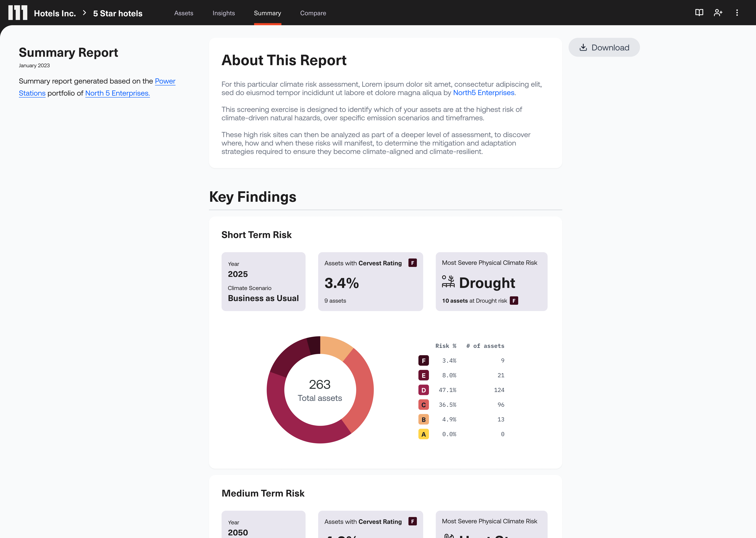Click the Cervest logo icon

coord(17,13)
